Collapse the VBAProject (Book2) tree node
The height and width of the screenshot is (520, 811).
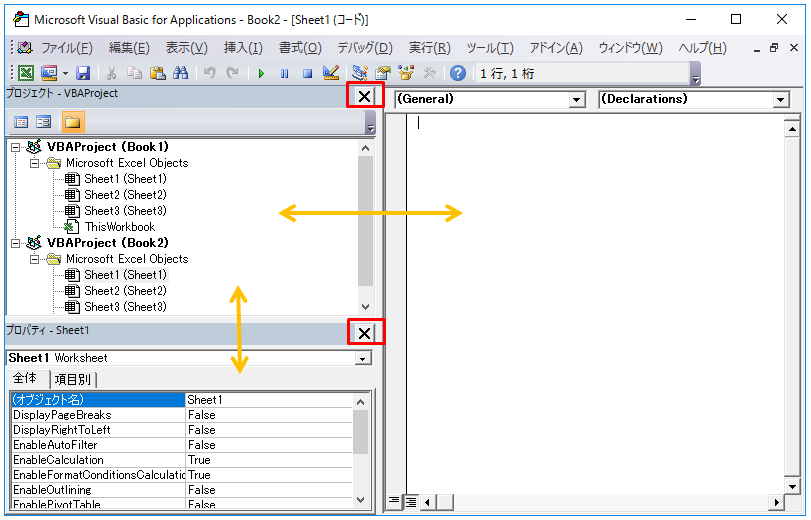click(x=16, y=243)
